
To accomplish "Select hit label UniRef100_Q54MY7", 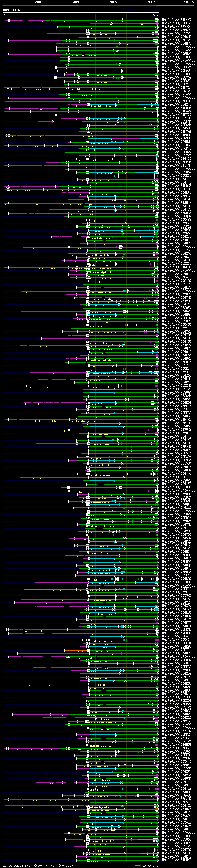I will pyautogui.click(x=177, y=43).
